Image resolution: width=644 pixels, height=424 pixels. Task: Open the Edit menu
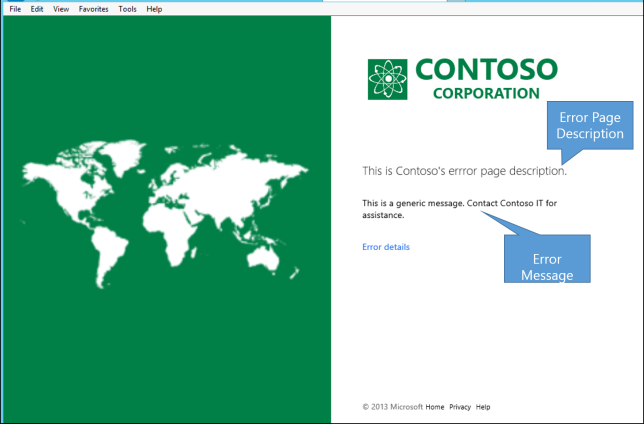[37, 9]
